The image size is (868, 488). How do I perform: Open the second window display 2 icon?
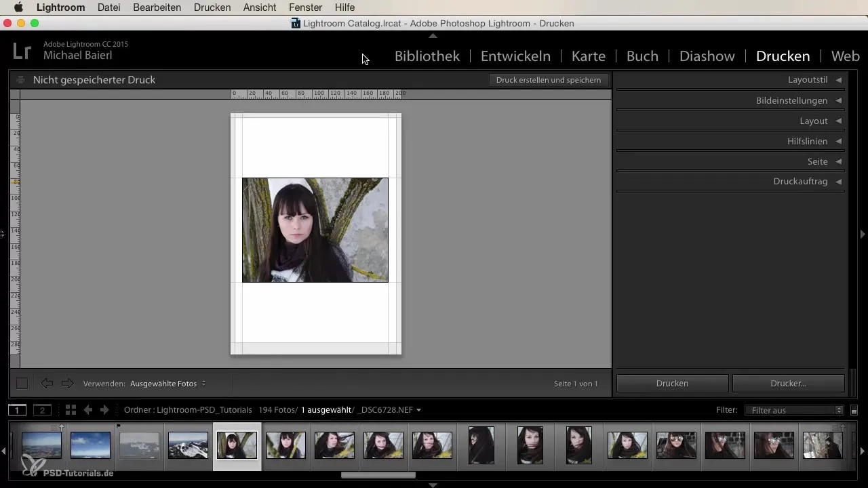click(x=42, y=409)
